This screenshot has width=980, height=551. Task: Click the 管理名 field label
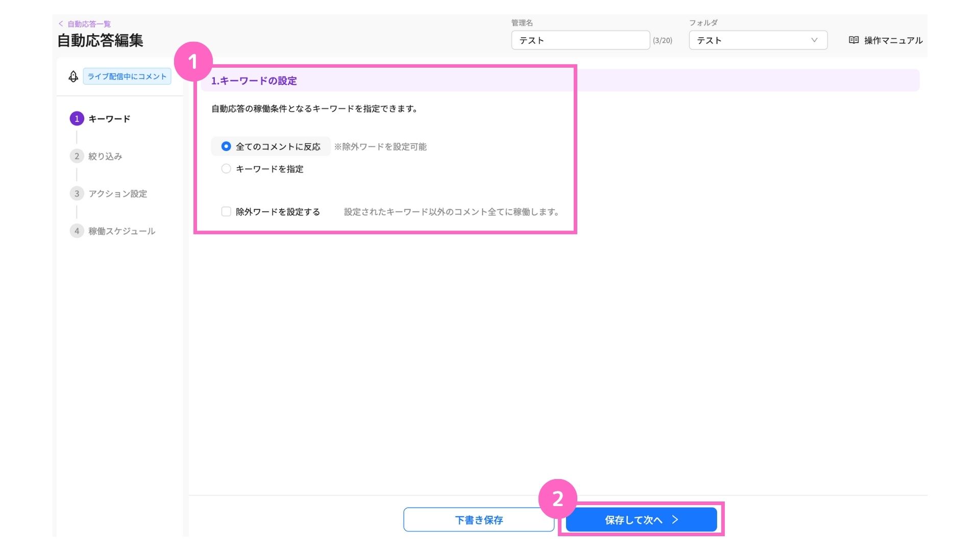tap(522, 22)
